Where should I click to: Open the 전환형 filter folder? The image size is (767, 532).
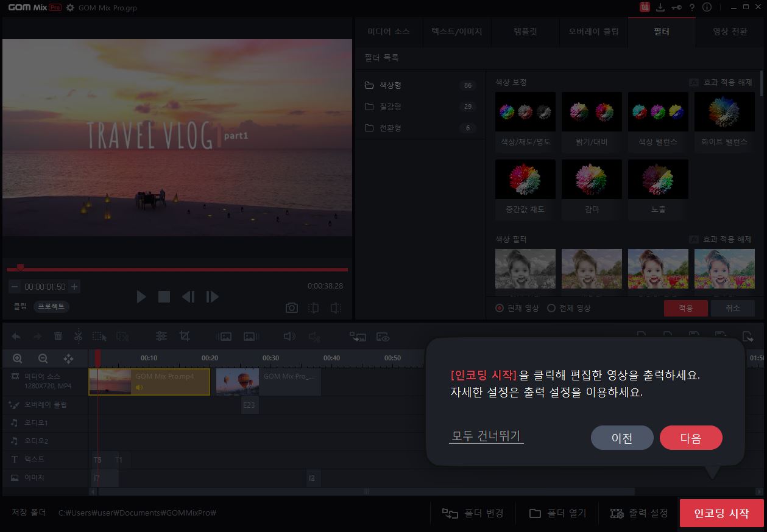420,128
